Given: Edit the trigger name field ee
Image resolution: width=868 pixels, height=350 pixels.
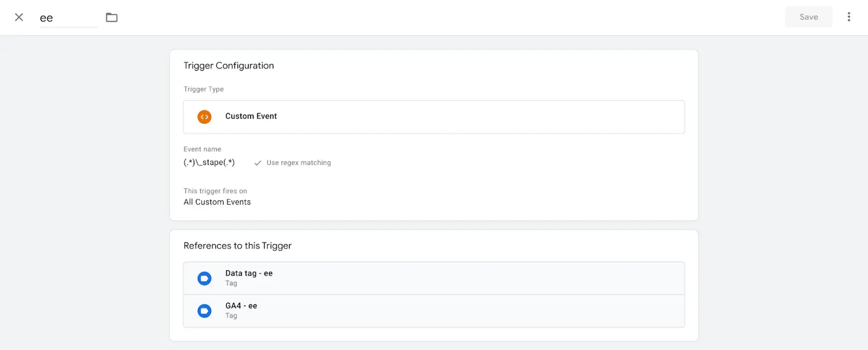Looking at the screenshot, I should 68,18.
